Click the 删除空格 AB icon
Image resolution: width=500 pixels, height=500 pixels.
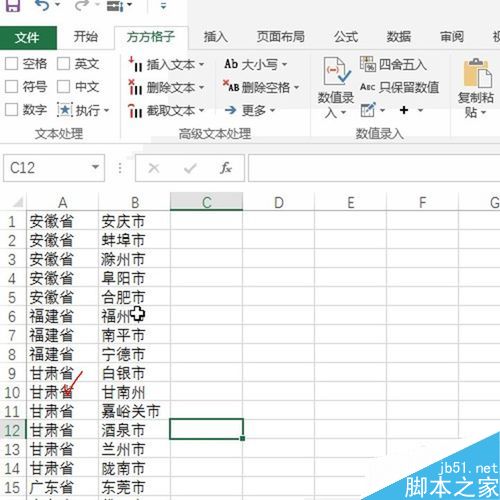[231, 86]
